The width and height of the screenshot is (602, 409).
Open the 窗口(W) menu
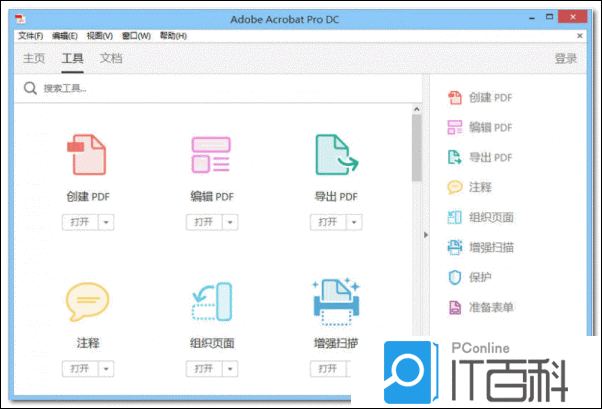136,36
